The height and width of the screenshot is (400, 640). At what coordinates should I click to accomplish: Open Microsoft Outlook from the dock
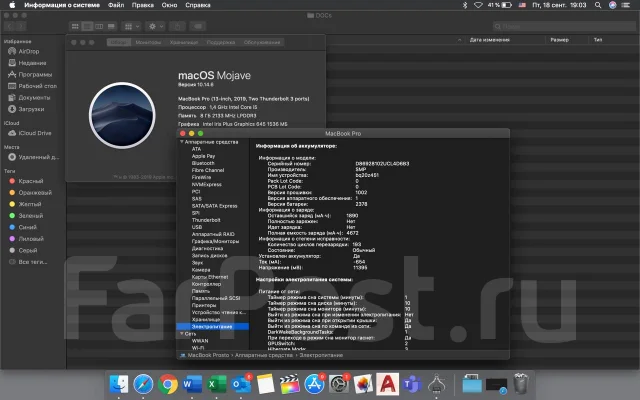241,384
